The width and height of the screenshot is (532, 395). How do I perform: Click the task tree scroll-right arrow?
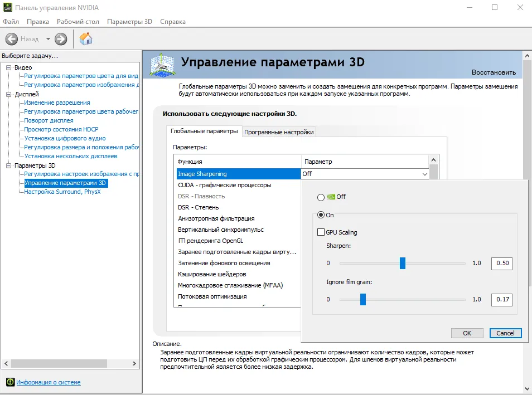(x=134, y=363)
